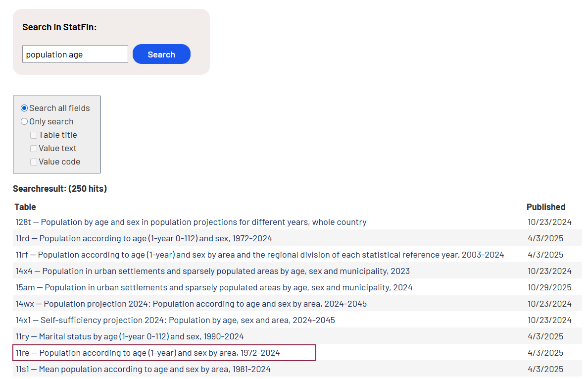588x379 pixels.
Task: Enable the 'Value text' checkbox
Action: click(34, 148)
